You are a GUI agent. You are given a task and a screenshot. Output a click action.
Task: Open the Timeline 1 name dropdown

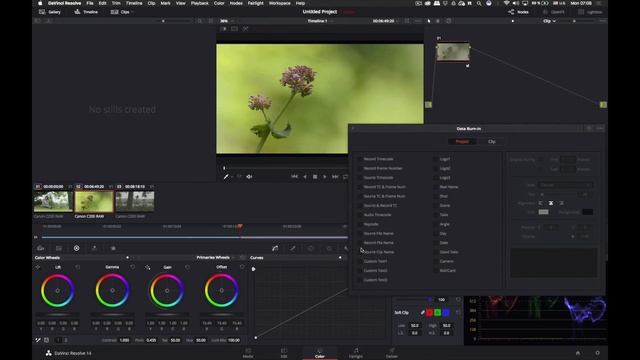pos(320,21)
